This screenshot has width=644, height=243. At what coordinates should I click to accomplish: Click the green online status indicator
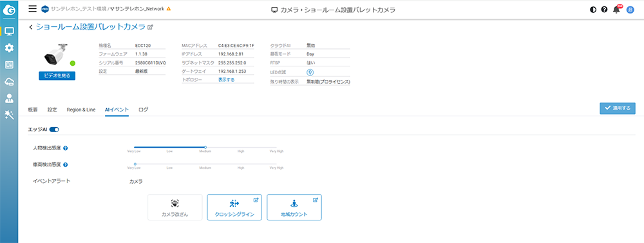click(x=72, y=63)
